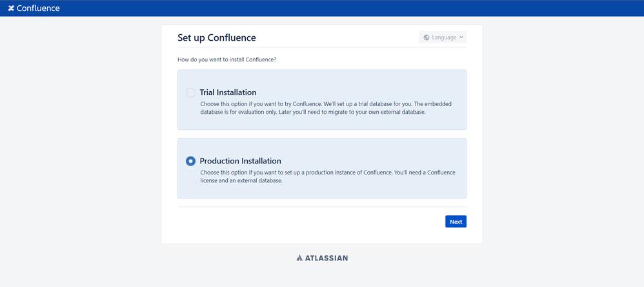Screen dimensions: 644x287
Task: Select the Trial Installation radio button
Action: click(x=190, y=92)
